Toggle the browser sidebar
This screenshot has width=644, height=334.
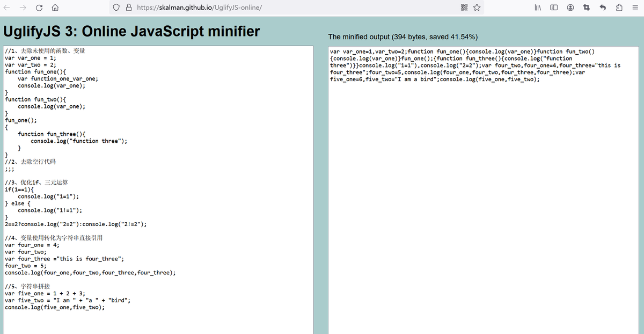pos(554,8)
